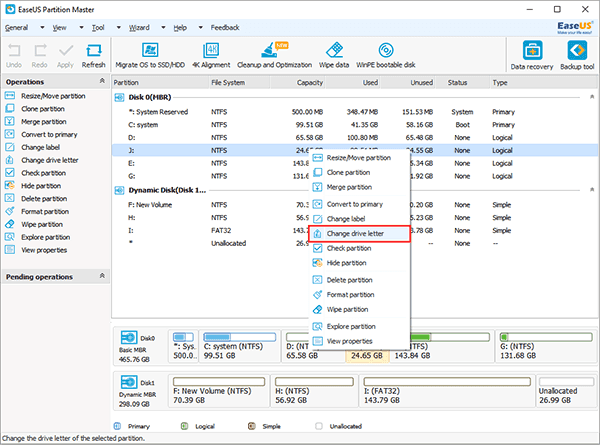Select Delete partition in Operations panel
The image size is (600, 445).
click(x=36, y=199)
